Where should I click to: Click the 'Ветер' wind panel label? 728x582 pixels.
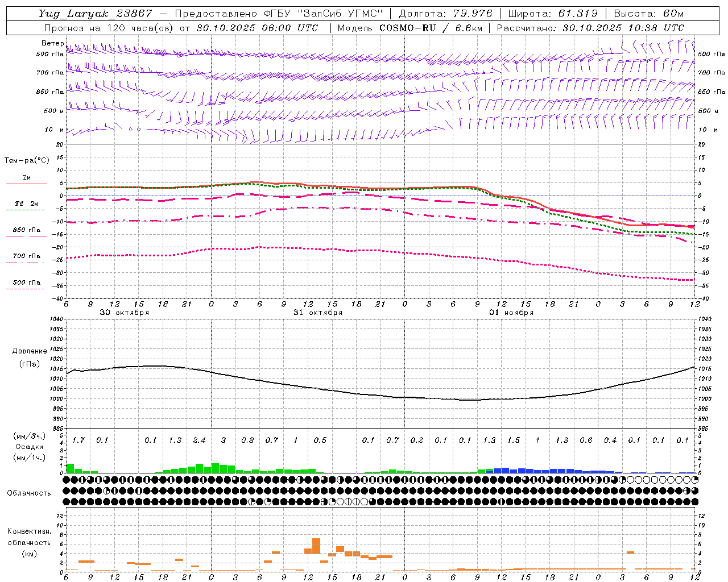(52, 43)
